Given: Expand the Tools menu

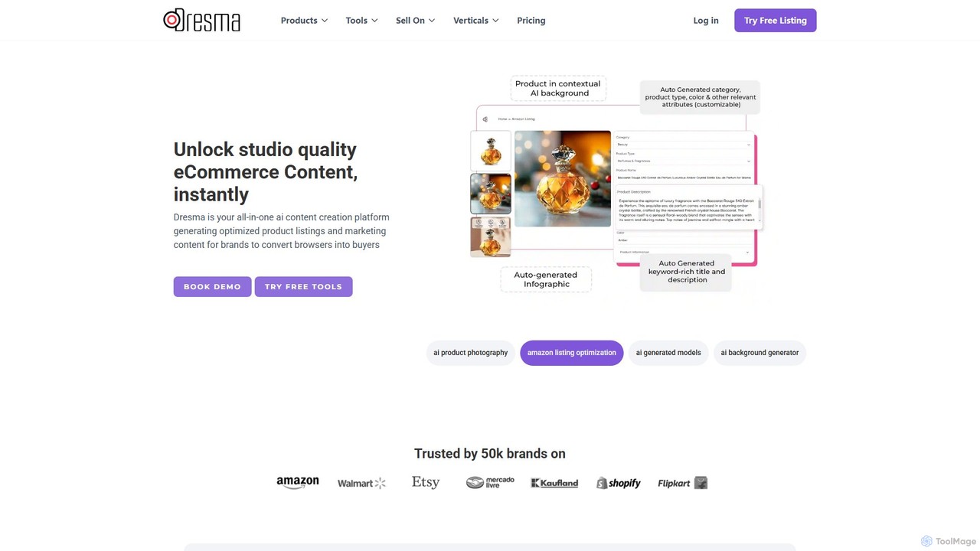Looking at the screenshot, I should click(361, 21).
